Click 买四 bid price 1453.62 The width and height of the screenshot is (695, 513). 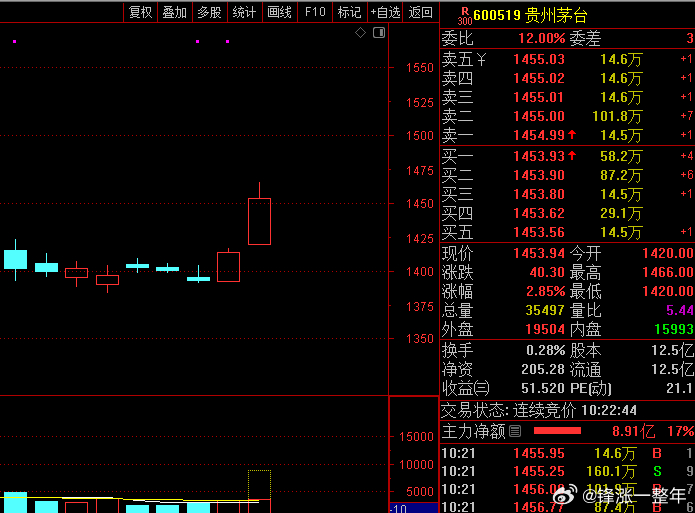[x=539, y=213]
